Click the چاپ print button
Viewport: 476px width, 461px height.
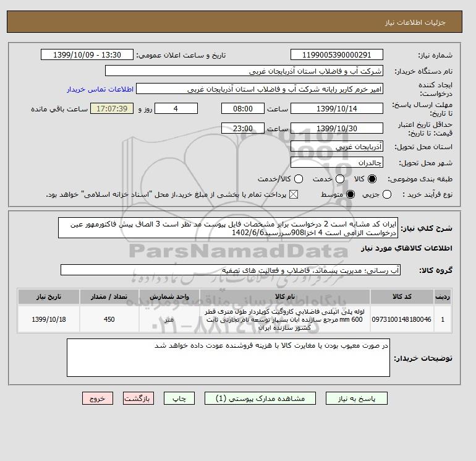point(179,399)
